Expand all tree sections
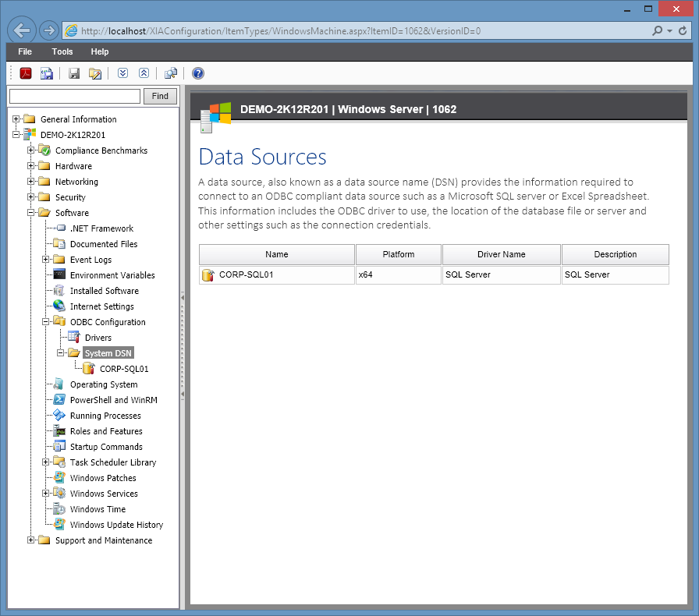 point(122,73)
